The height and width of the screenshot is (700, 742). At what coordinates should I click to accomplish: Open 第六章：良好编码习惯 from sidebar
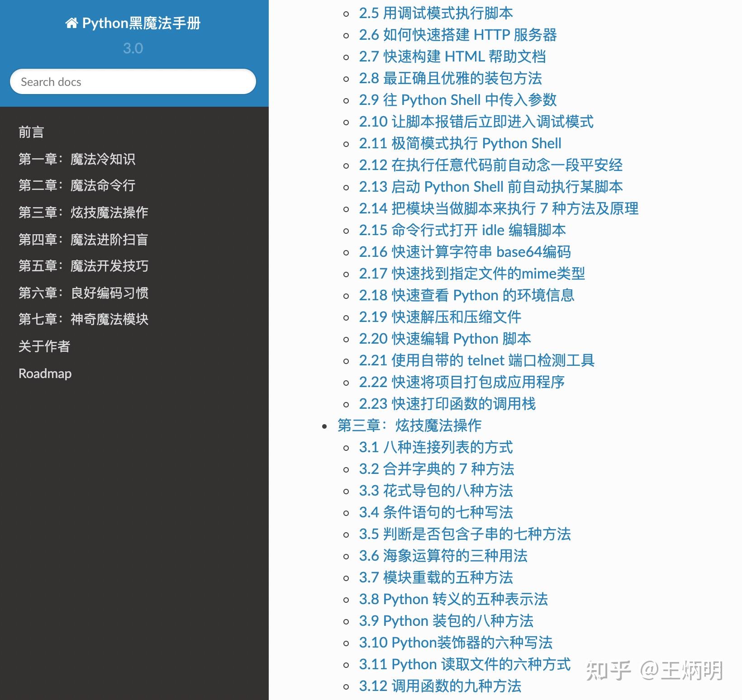[84, 293]
